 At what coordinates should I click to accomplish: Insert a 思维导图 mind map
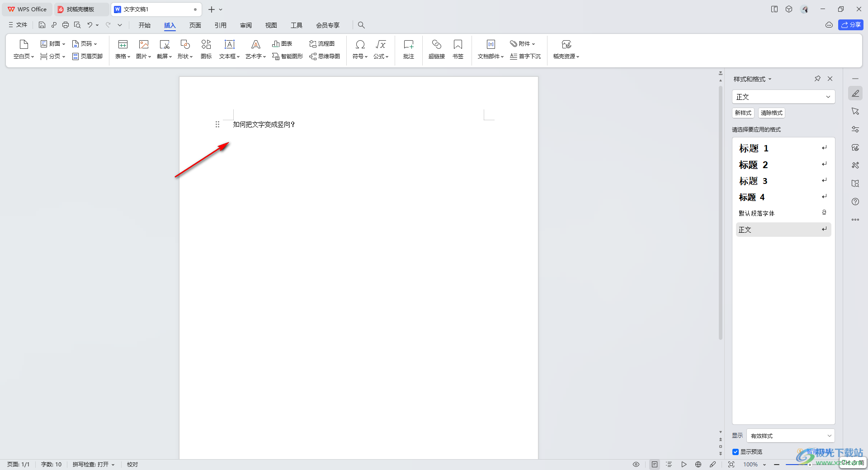(325, 56)
